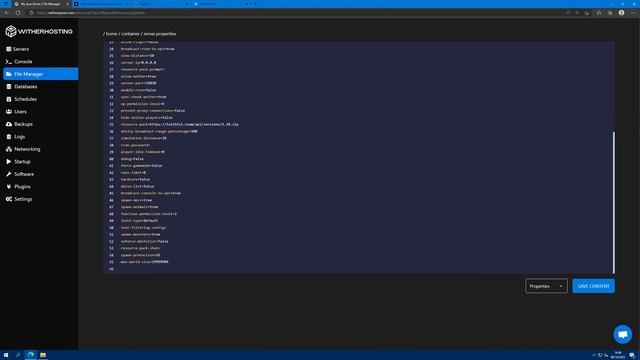This screenshot has height=360, width=640.
Task: Switch to the fourth browser tab
Action: click(221, 4)
